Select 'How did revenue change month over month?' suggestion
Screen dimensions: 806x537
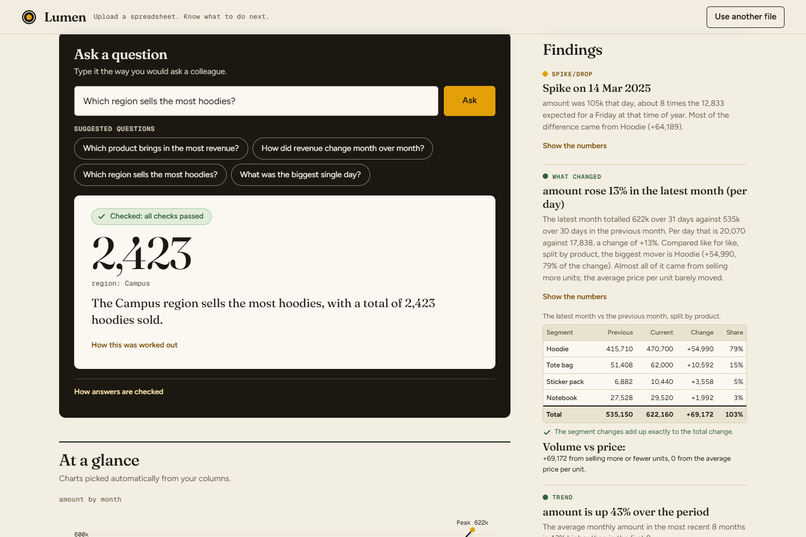(342, 148)
